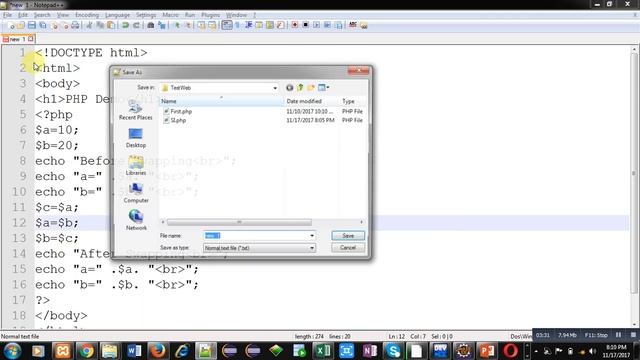Stop macro recording with black square
The width and height of the screenshot is (640, 360).
click(305, 25)
